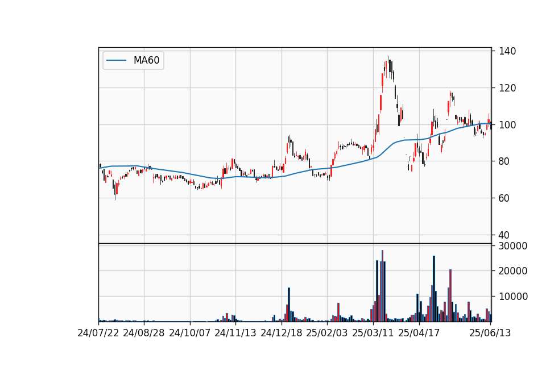The width and height of the screenshot is (546, 392).
Task: Click the 24/11/13 date axis label
Action: coord(235,333)
